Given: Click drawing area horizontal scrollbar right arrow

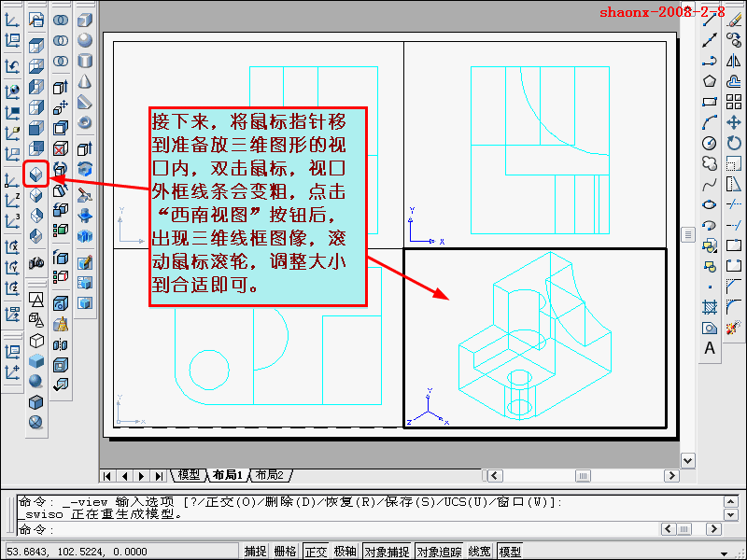Looking at the screenshot, I should pos(671,475).
